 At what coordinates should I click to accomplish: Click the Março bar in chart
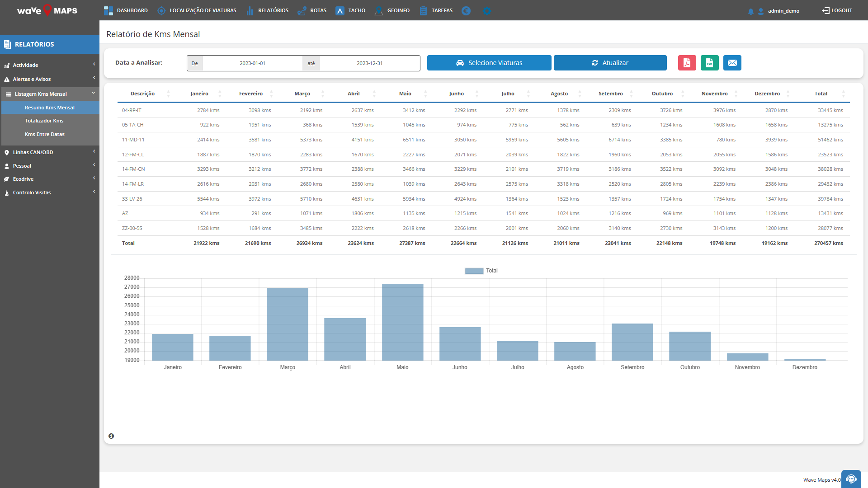(288, 324)
